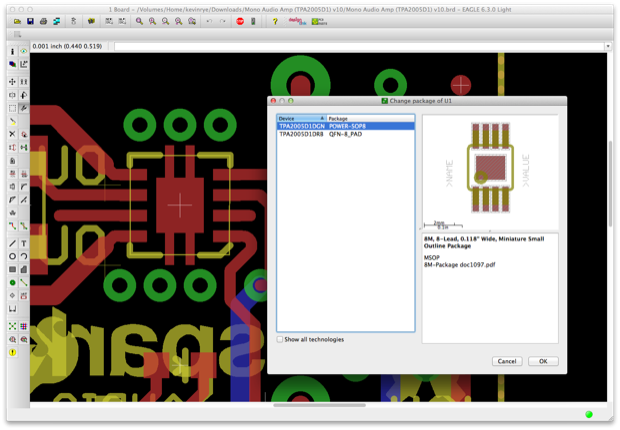Select the Ripup tool
The width and height of the screenshot is (620, 430).
[24, 226]
